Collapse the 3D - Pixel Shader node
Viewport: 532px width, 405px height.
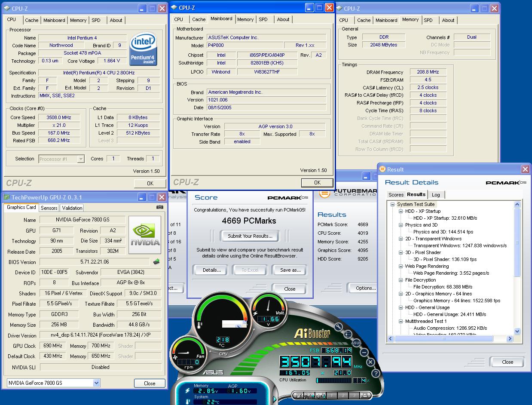[x=401, y=252]
